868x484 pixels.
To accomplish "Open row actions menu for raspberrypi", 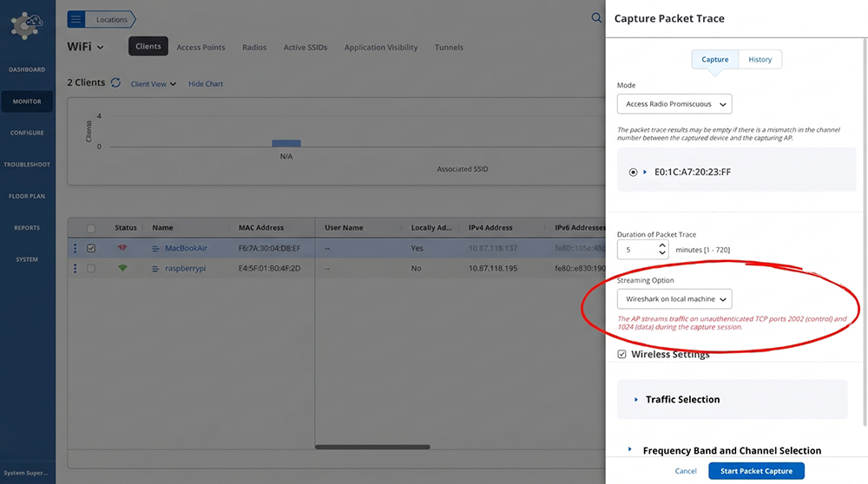I will click(76, 268).
